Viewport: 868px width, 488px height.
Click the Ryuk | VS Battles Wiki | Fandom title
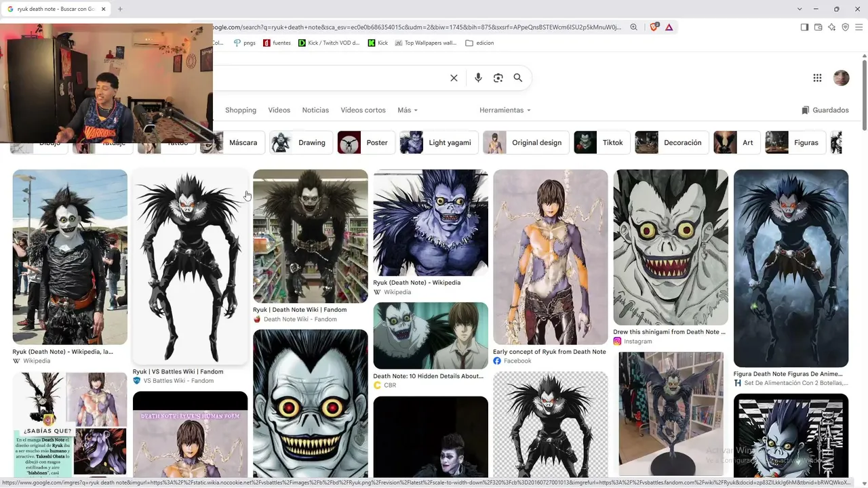pyautogui.click(x=178, y=371)
